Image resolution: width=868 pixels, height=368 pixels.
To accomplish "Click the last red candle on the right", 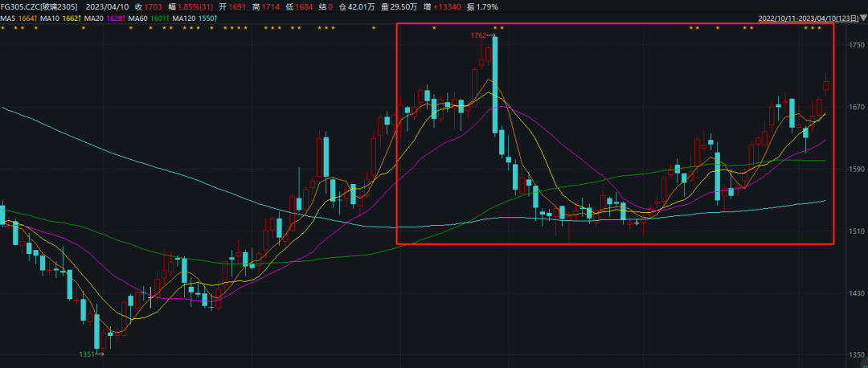I will click(x=826, y=85).
